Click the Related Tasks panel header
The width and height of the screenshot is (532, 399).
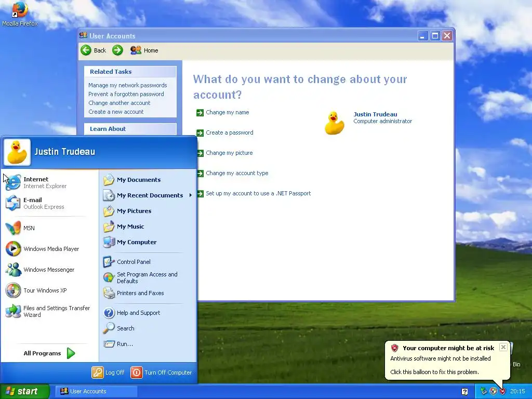[x=130, y=72]
